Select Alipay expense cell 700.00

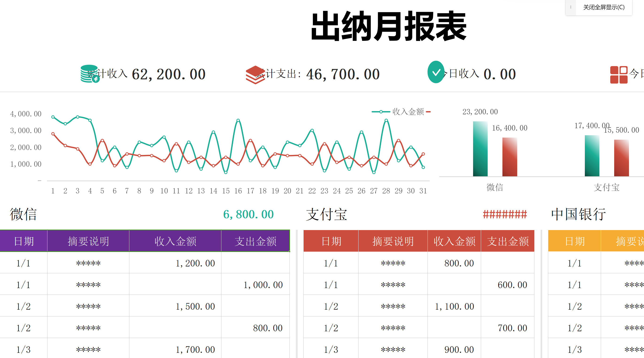[x=508, y=327]
